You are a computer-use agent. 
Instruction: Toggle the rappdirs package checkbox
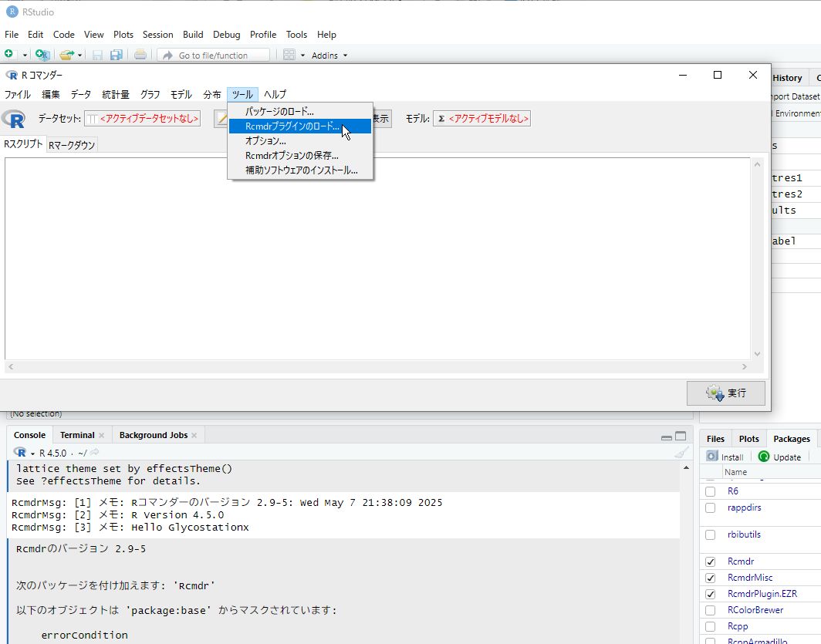(x=710, y=508)
